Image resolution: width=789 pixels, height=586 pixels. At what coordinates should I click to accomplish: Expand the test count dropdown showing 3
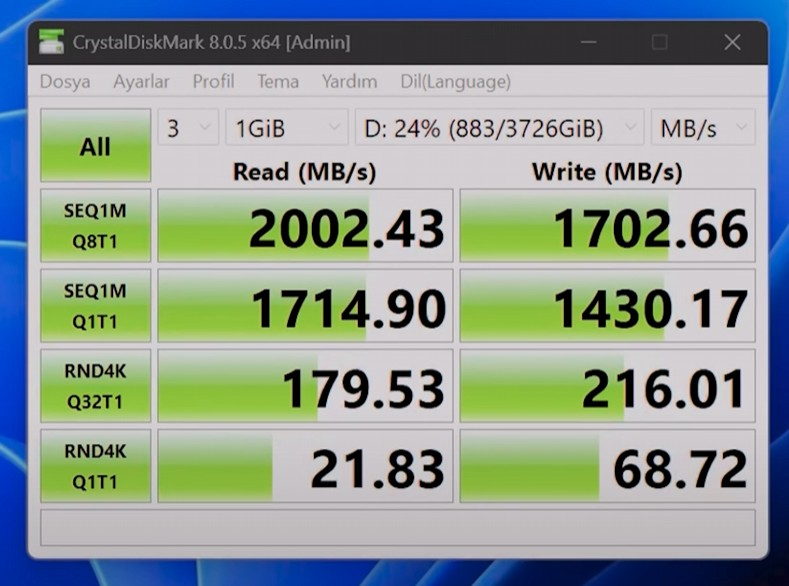click(x=188, y=128)
